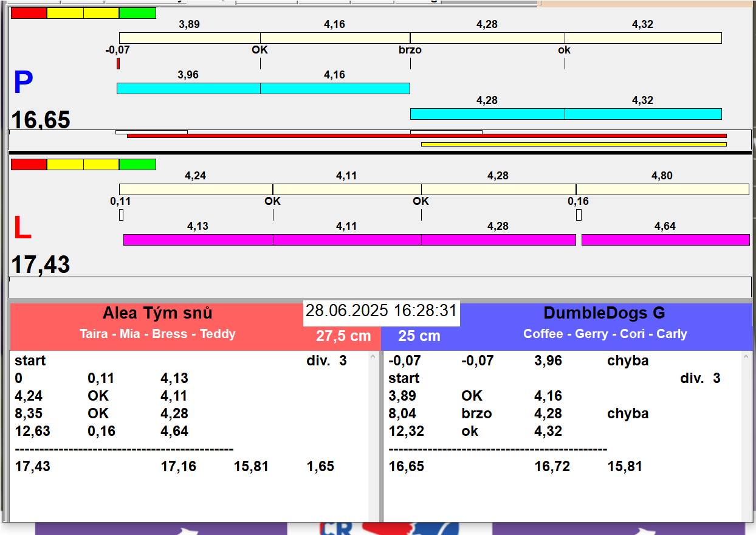Click the date and time 28.06.2025 16:28:31
756x535 pixels.
(x=381, y=311)
